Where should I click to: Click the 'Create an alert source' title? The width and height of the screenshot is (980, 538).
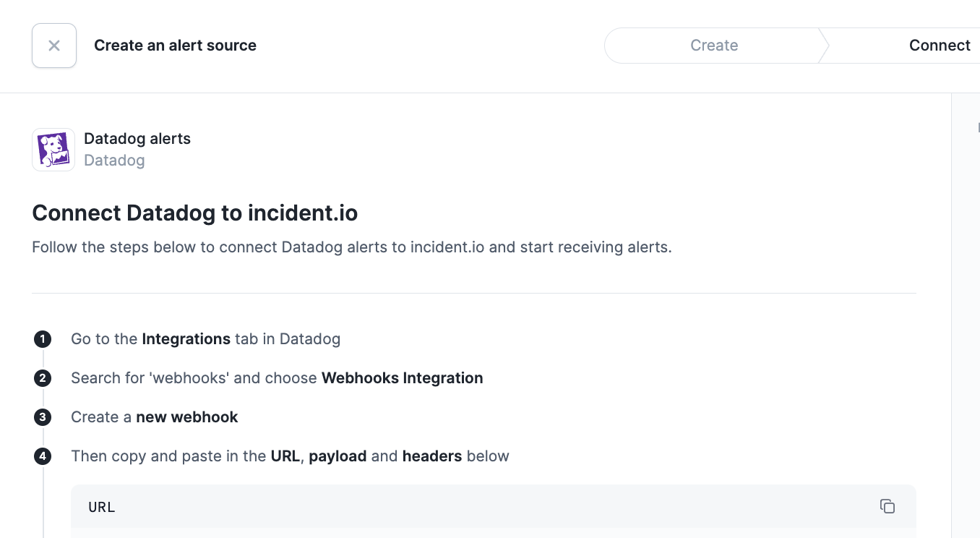175,46
